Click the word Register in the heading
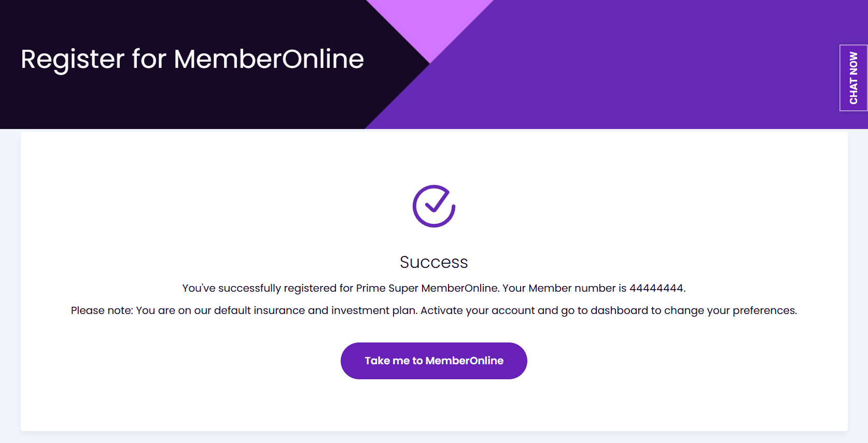 point(72,59)
